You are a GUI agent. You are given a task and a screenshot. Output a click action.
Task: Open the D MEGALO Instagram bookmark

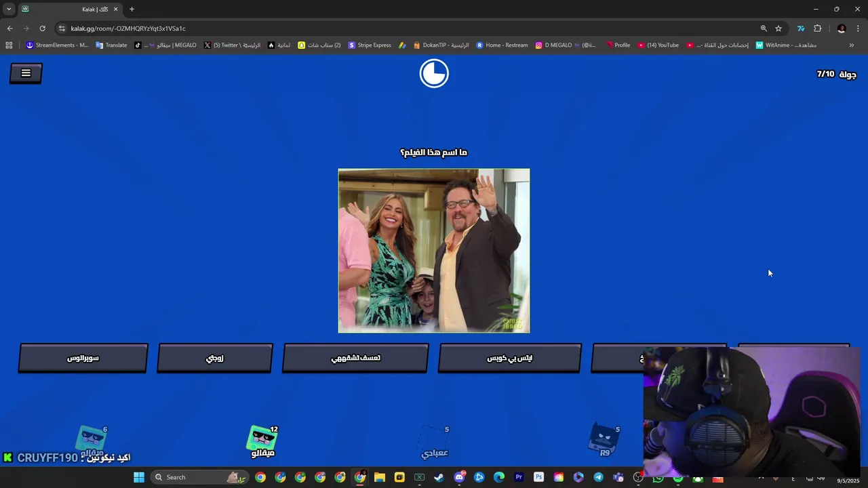[566, 45]
